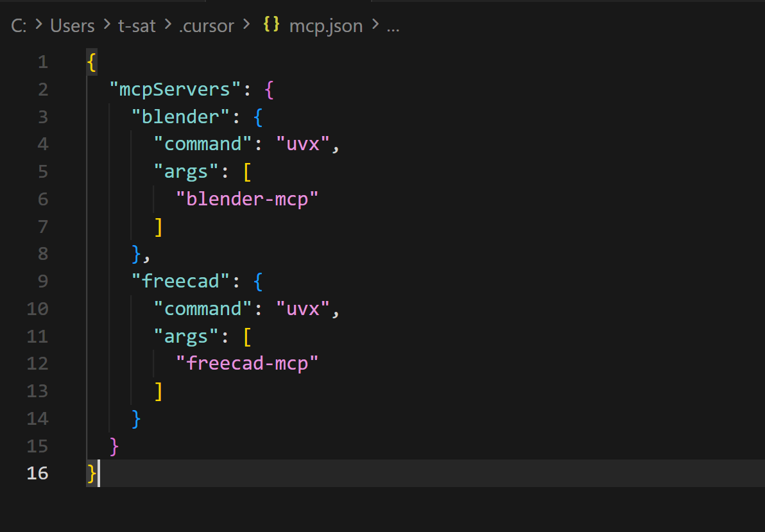Click the "blender" key on line 3

pos(180,117)
